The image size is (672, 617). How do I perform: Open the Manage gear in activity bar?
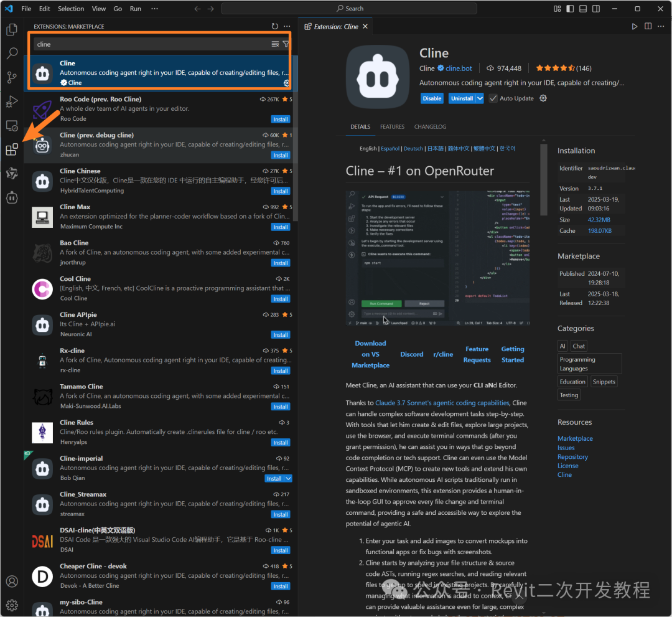pyautogui.click(x=12, y=605)
